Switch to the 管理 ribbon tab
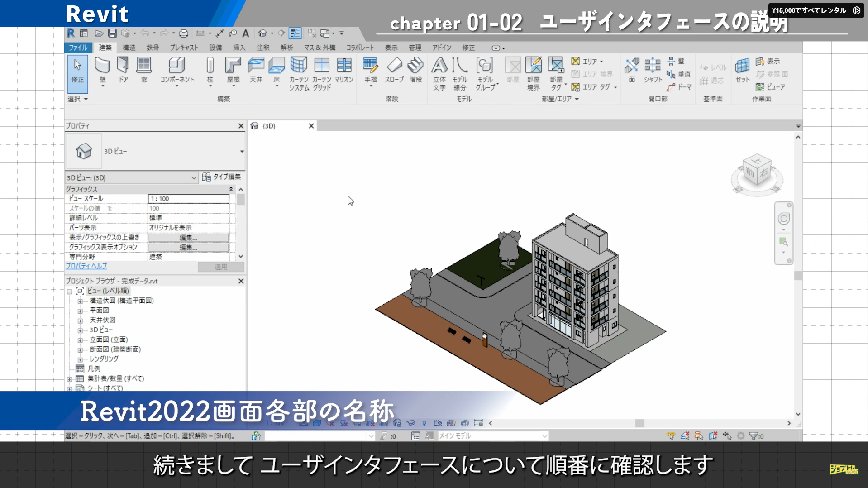Viewport: 868px width, 488px height. (415, 48)
